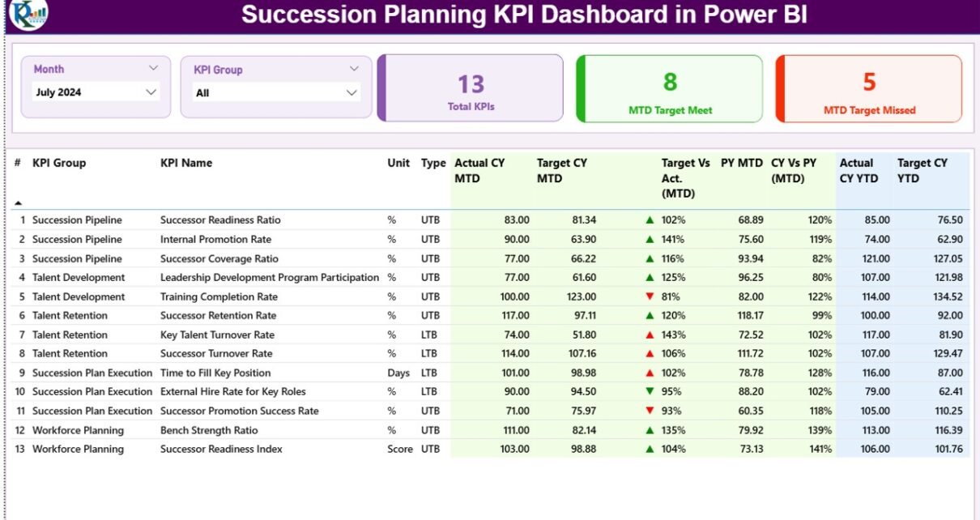Viewport: 980px width, 520px height.
Task: Click red down arrow in Training Completion Rate row
Action: [650, 296]
